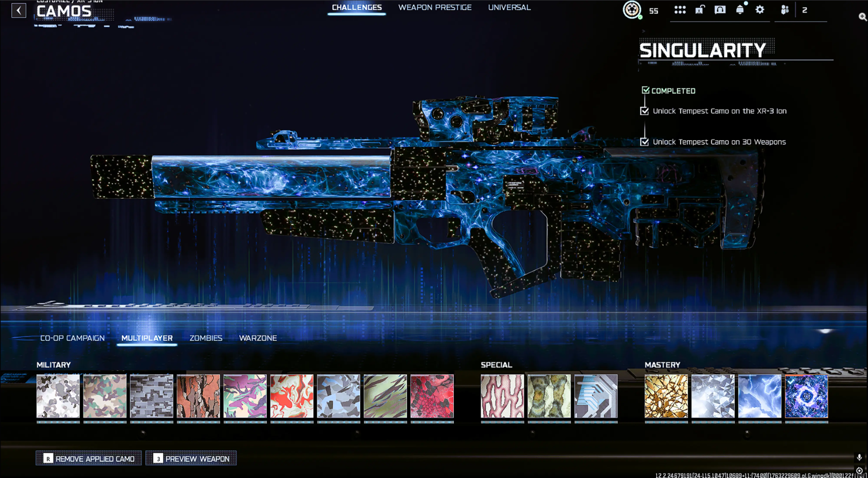The image size is (868, 478).
Task: Click the SINGULARITY camo title
Action: (x=703, y=50)
